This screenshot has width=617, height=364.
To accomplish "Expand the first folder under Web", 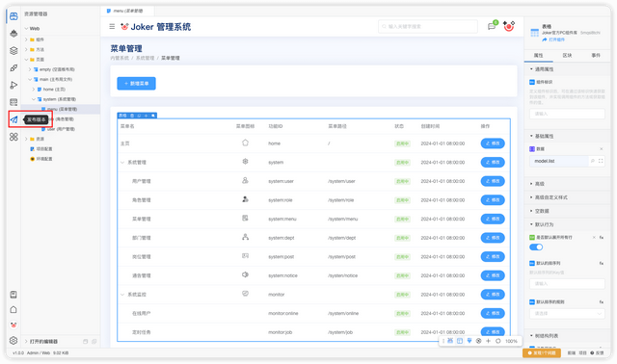I will coord(26,39).
